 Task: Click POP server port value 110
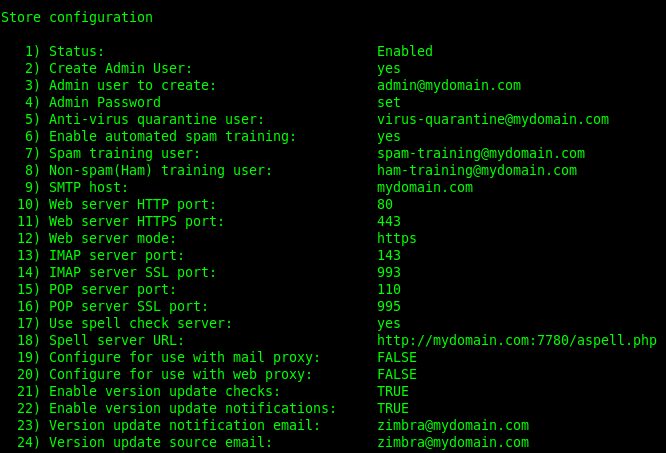pos(389,290)
